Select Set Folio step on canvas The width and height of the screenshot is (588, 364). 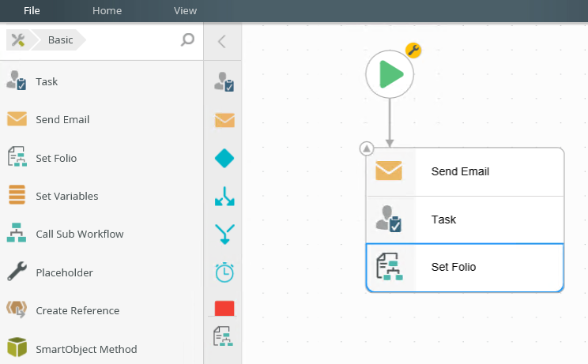(x=465, y=268)
